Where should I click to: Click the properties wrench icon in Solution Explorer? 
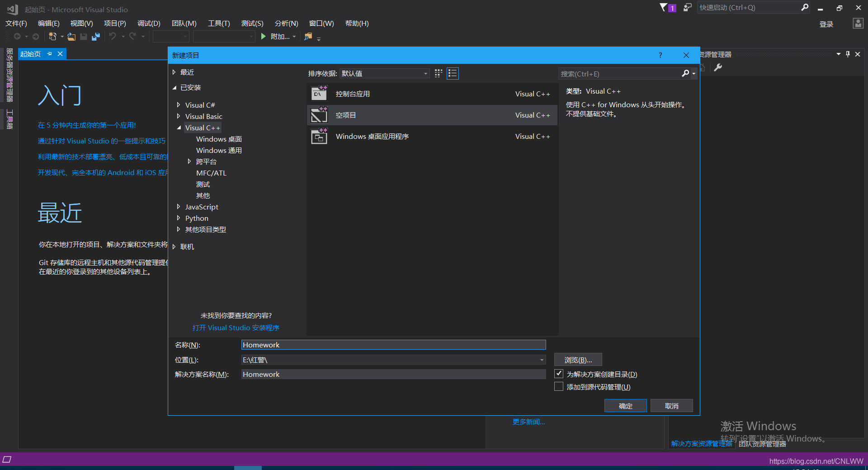[718, 68]
